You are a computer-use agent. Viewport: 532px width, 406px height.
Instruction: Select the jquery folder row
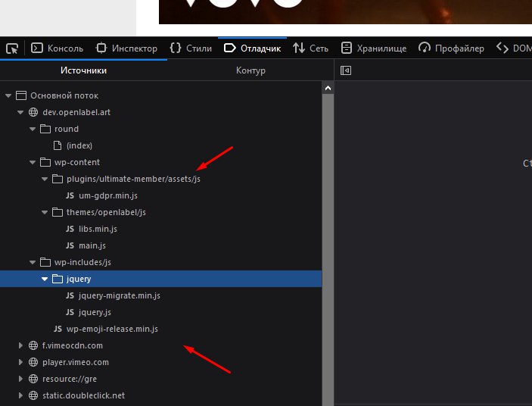click(161, 279)
